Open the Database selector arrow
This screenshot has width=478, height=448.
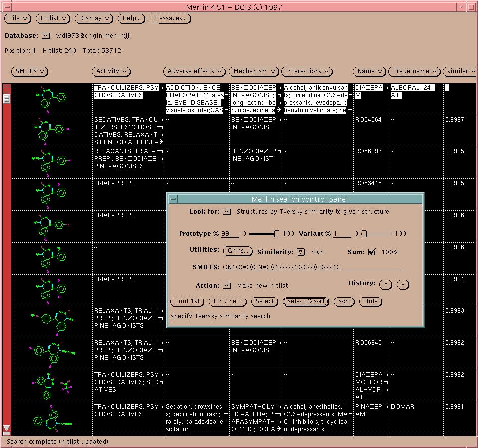46,36
